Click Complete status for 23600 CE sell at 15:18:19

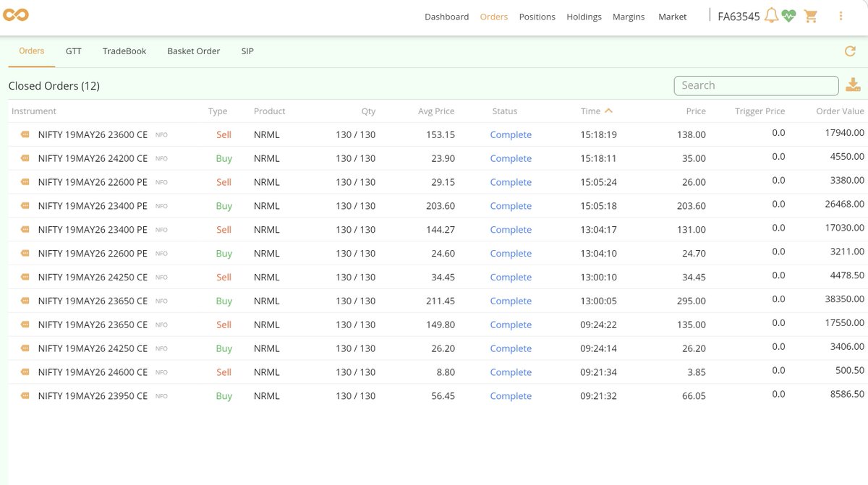[x=511, y=134]
